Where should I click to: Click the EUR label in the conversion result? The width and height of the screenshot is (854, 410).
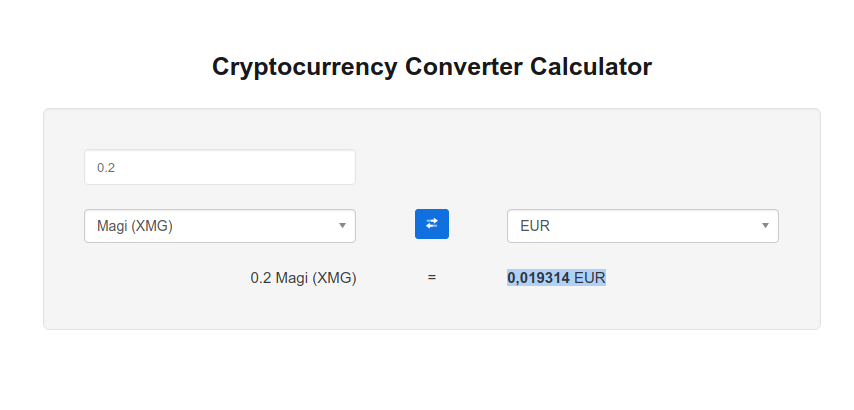click(590, 278)
